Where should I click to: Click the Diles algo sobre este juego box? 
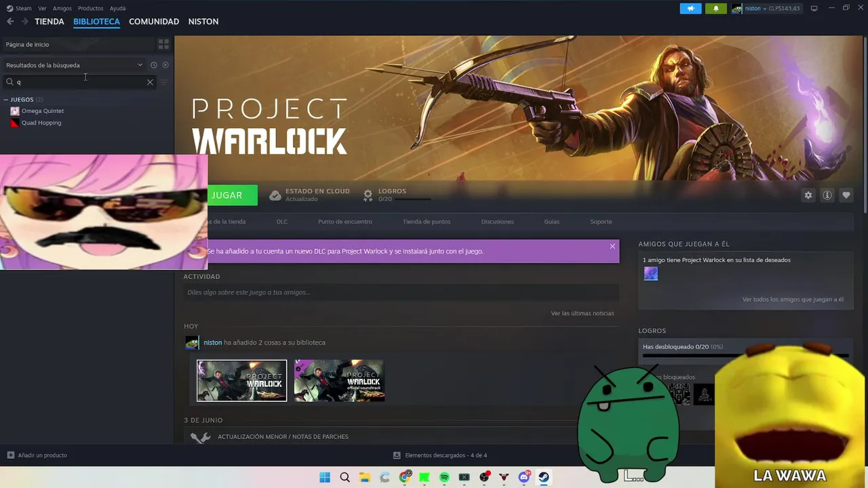pyautogui.click(x=401, y=292)
